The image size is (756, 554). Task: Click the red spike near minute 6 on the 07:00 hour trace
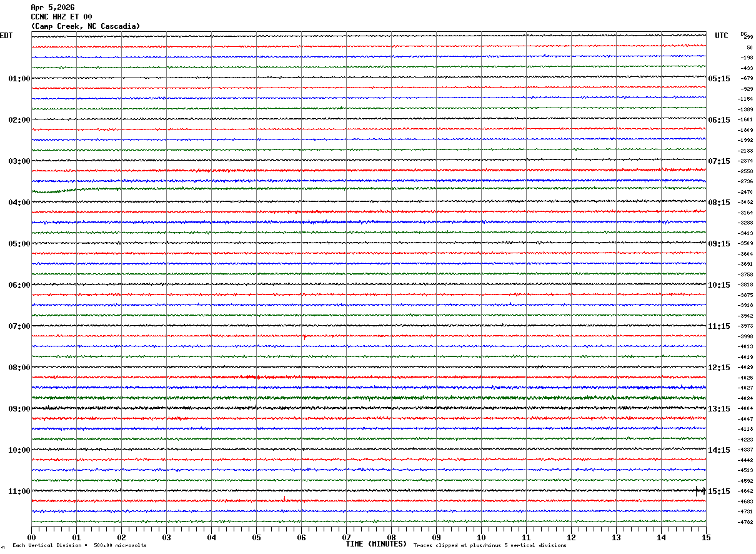(x=304, y=337)
